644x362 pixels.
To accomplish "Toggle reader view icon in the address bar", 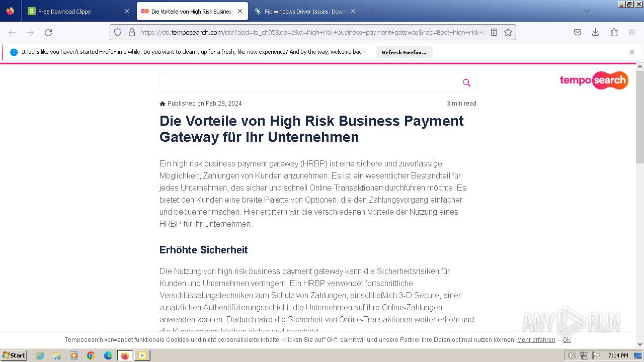I will click(494, 32).
